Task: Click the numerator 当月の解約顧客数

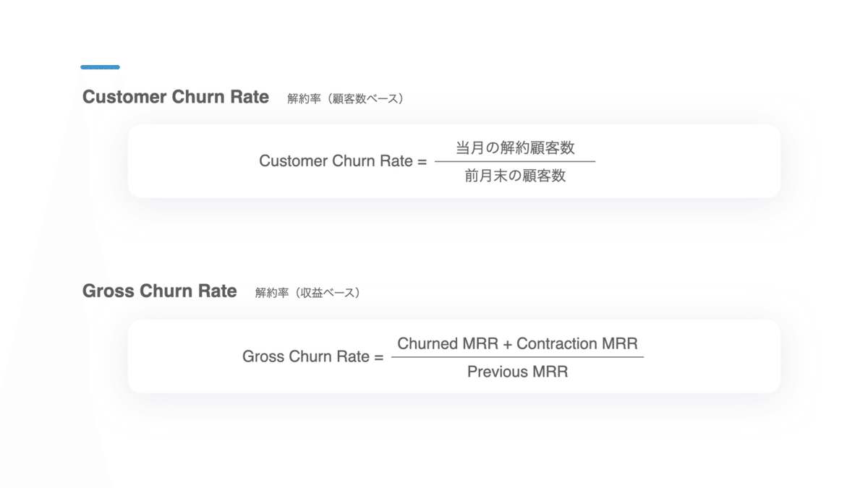Action: [515, 147]
